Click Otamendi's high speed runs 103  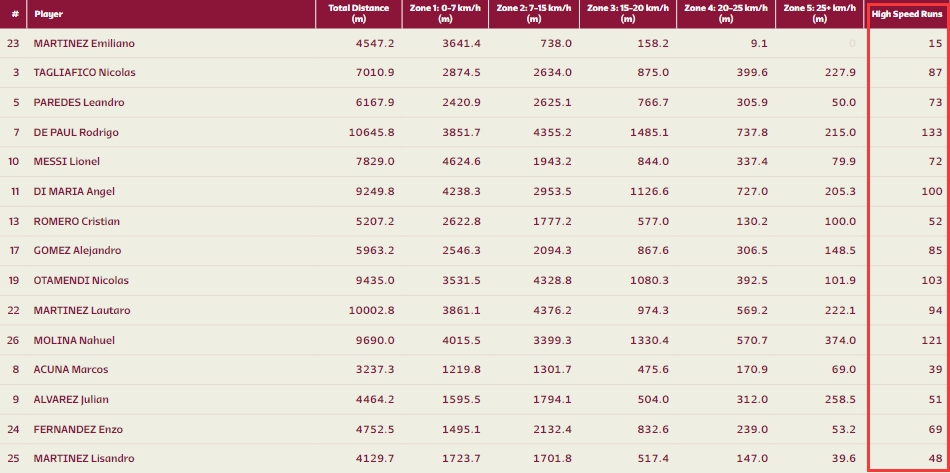932,280
